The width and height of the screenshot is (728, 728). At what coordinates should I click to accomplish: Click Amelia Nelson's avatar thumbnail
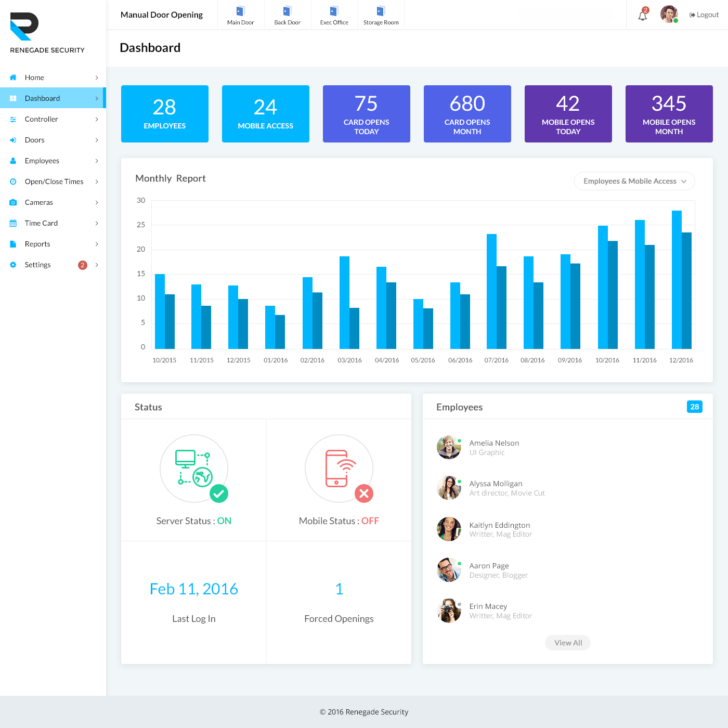pos(449,446)
